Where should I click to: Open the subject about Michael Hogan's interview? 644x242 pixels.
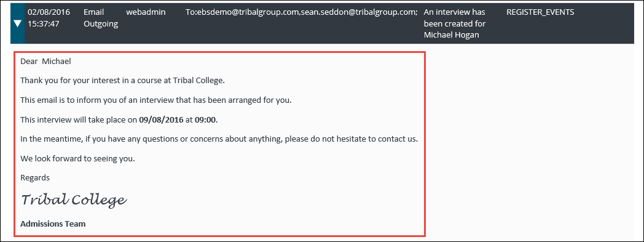(454, 24)
